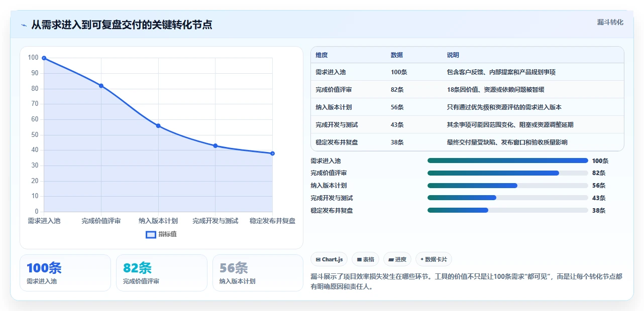Click the large gray 56条 stat card
The image size is (644, 311).
tap(258, 273)
